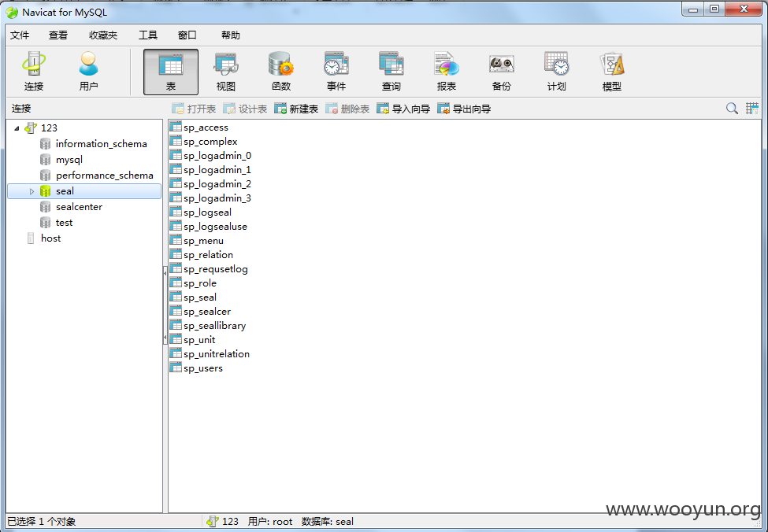Select the 模型 (Model) toolbar icon
The height and width of the screenshot is (532, 768).
tap(612, 72)
